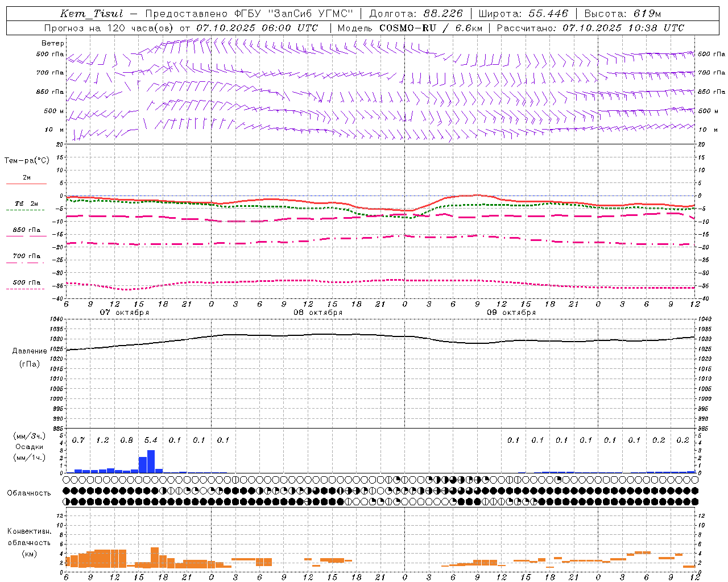This screenshot has height=582, width=728.
Task: Click the Kem_Tisul station title
Action: pos(92,14)
